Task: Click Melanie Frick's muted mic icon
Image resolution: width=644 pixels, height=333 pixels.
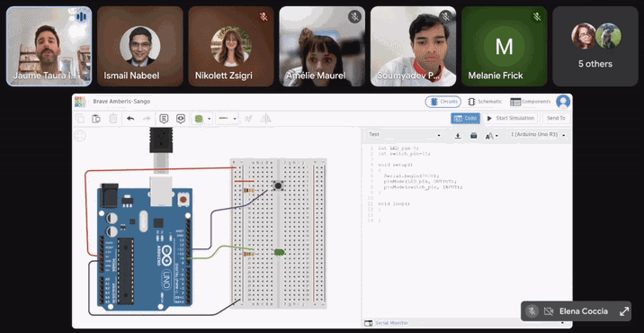Action: (x=537, y=17)
